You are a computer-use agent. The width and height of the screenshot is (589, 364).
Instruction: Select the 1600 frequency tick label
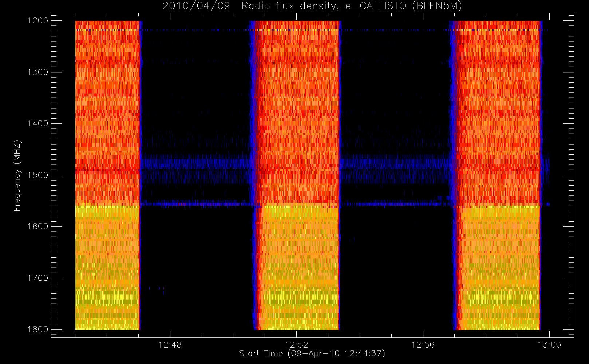point(38,226)
